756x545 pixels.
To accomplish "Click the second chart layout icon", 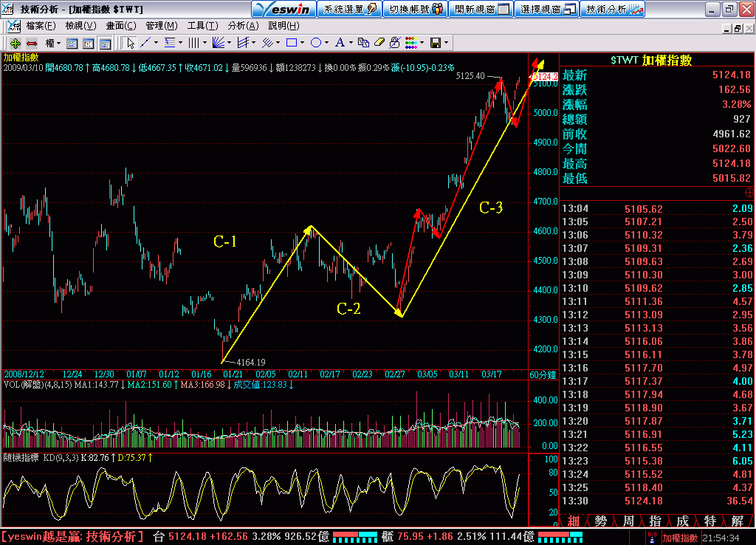I will 89,44.
